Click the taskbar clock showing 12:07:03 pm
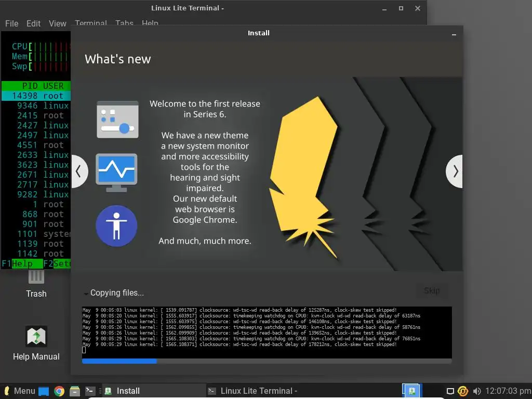 click(508, 391)
